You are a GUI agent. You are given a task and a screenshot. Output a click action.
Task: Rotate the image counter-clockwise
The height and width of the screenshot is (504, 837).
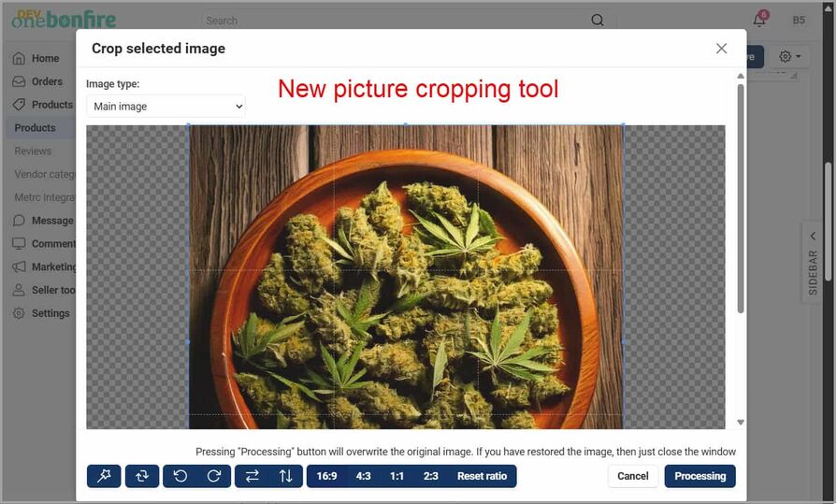(x=180, y=476)
